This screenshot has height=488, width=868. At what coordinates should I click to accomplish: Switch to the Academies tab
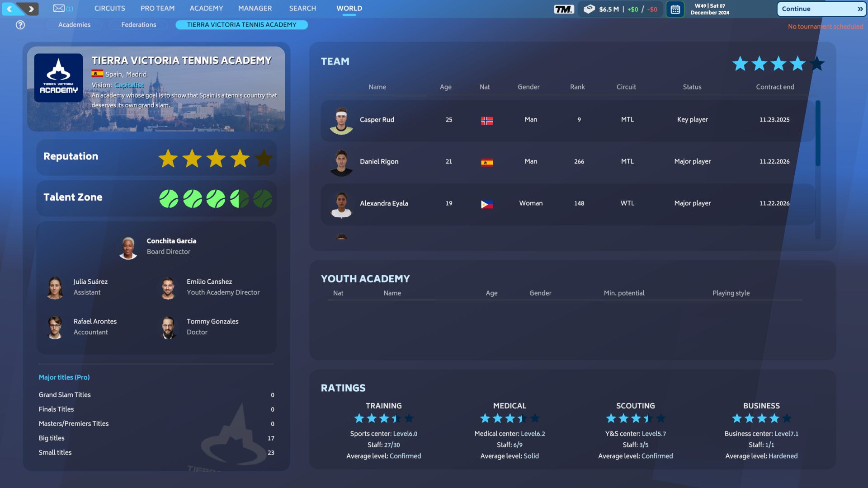pos(74,25)
